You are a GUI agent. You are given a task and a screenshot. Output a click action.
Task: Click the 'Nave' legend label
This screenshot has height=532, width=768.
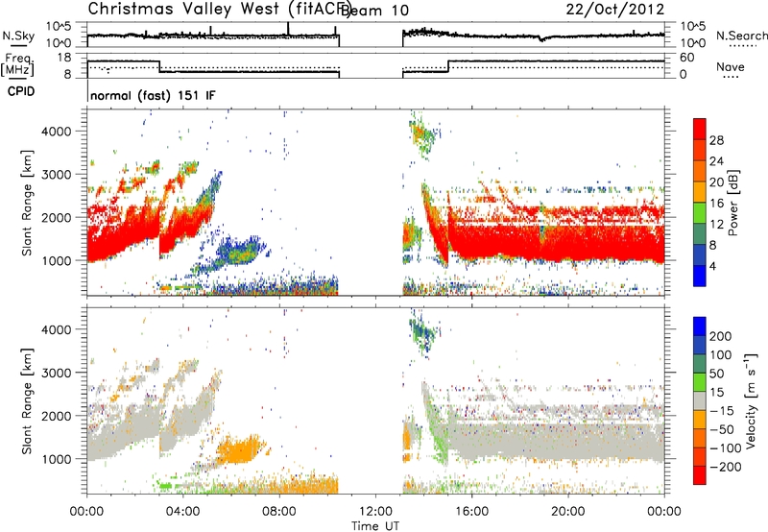point(731,66)
